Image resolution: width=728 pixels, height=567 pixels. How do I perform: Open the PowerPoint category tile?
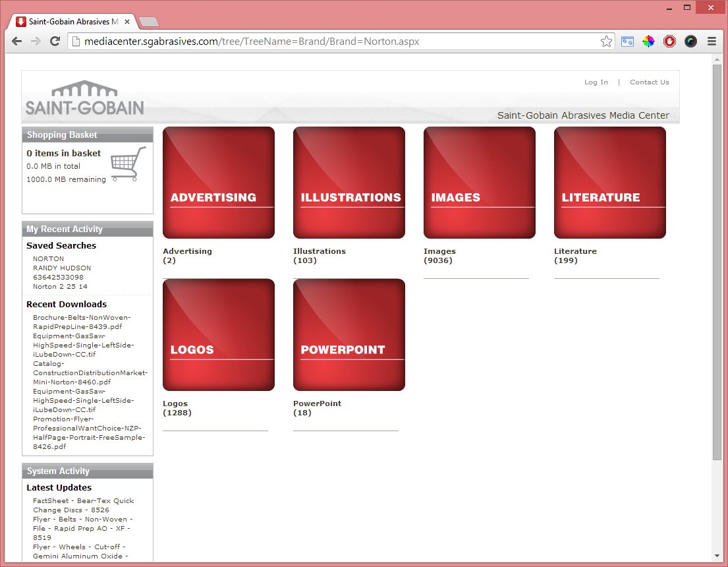[349, 335]
